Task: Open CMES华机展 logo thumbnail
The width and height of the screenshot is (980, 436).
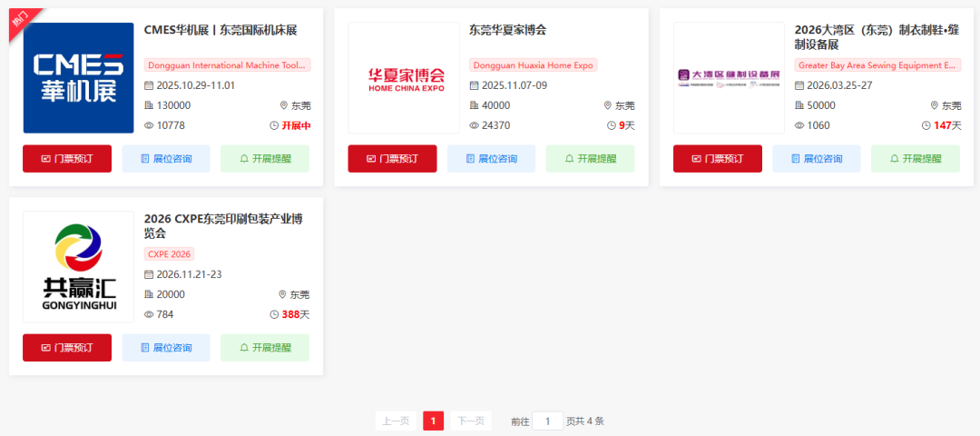Action: click(78, 78)
